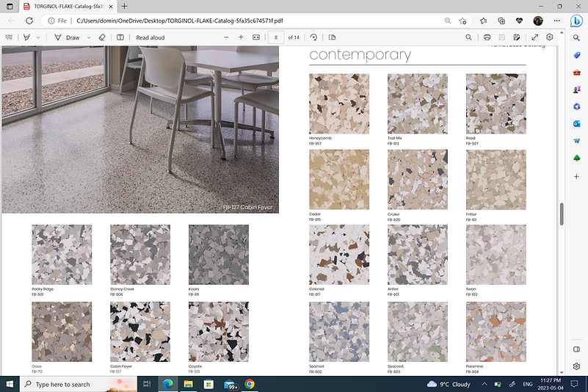
Task: Open page view settings
Action: tap(332, 37)
